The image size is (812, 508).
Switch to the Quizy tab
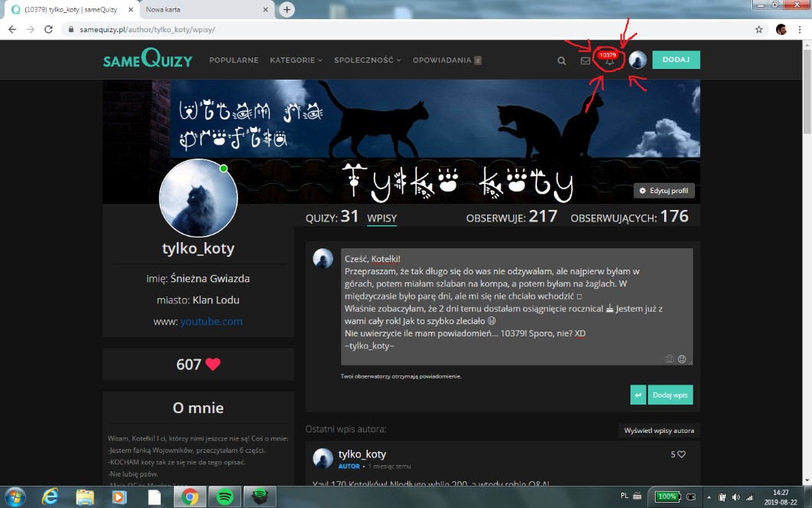click(x=332, y=218)
